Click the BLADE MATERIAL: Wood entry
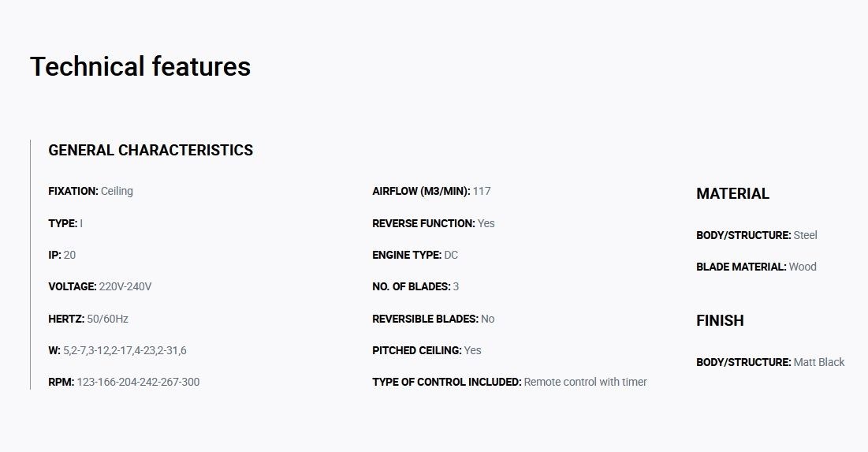The height and width of the screenshot is (452, 868). coord(756,267)
